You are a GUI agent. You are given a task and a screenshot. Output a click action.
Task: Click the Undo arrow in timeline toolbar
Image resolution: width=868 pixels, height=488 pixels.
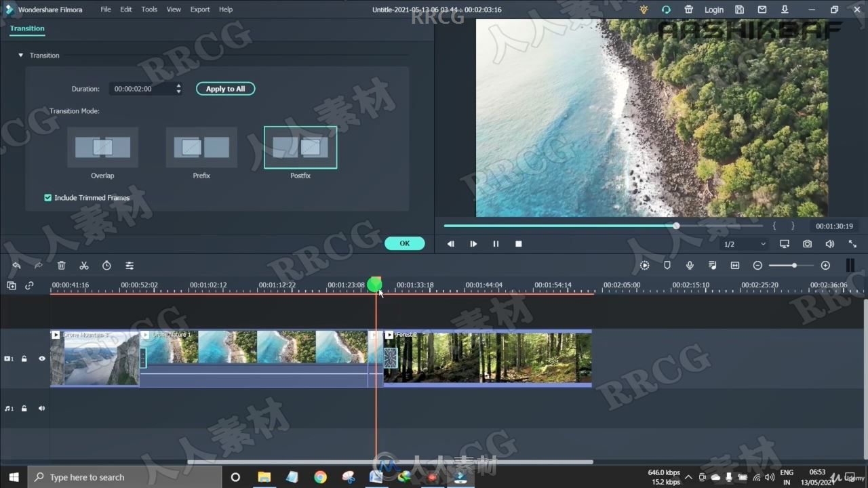16,266
